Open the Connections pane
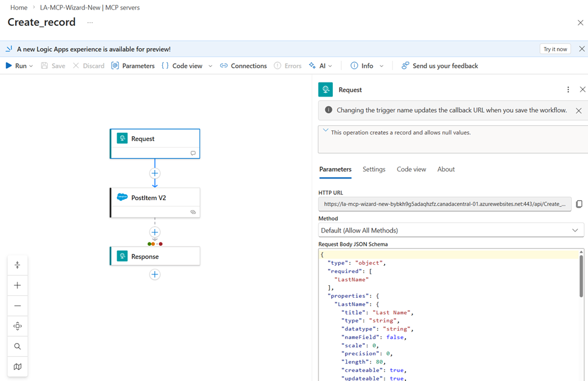 pos(244,66)
